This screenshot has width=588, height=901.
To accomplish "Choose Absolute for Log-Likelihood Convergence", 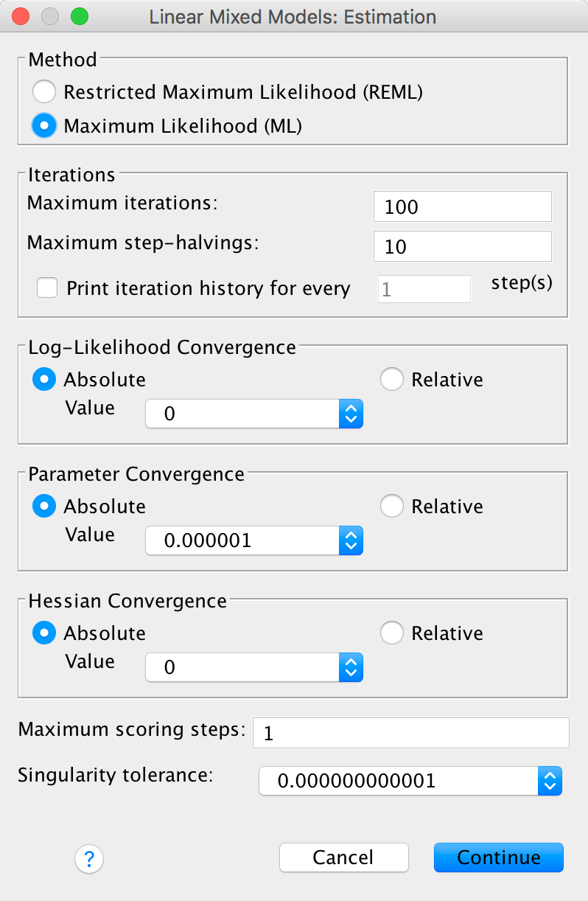I will pos(44,380).
